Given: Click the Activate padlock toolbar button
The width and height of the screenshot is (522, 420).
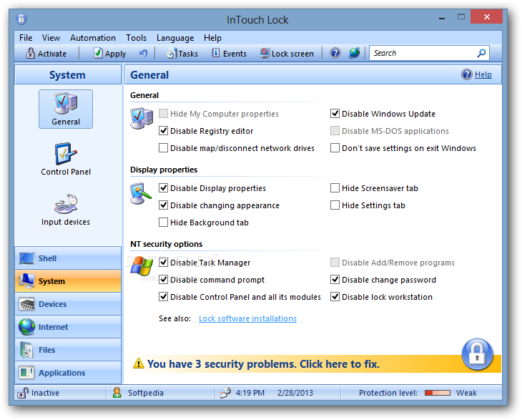Looking at the screenshot, I should pos(46,53).
